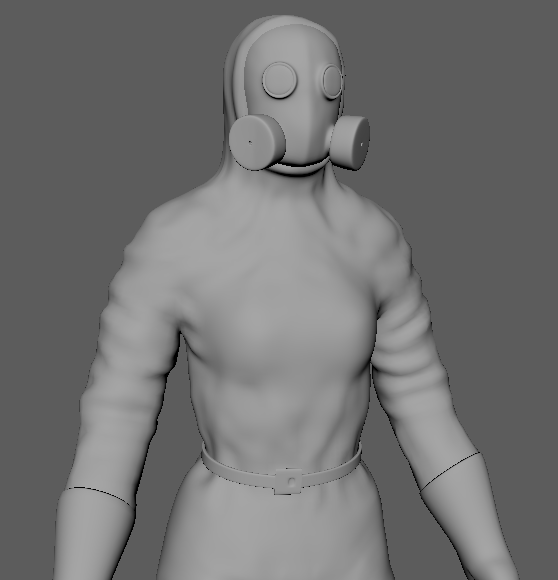
Task: Pick the center dot on the screen-left filter canister
Action: (250, 142)
